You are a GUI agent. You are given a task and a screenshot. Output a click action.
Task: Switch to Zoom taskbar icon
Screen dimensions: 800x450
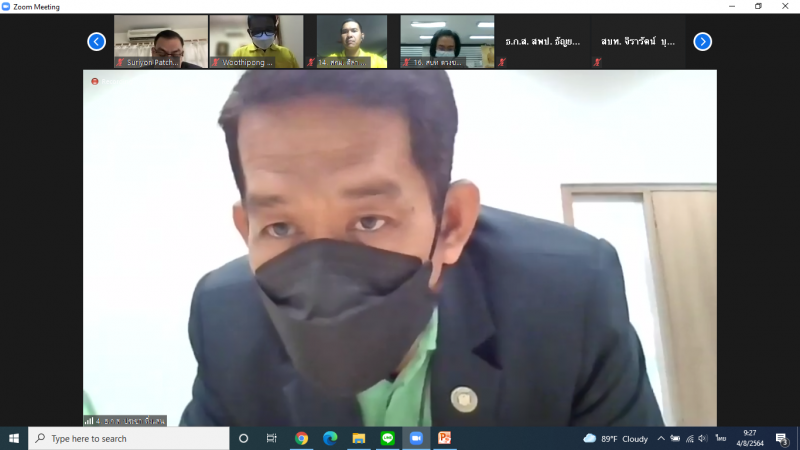pos(416,438)
